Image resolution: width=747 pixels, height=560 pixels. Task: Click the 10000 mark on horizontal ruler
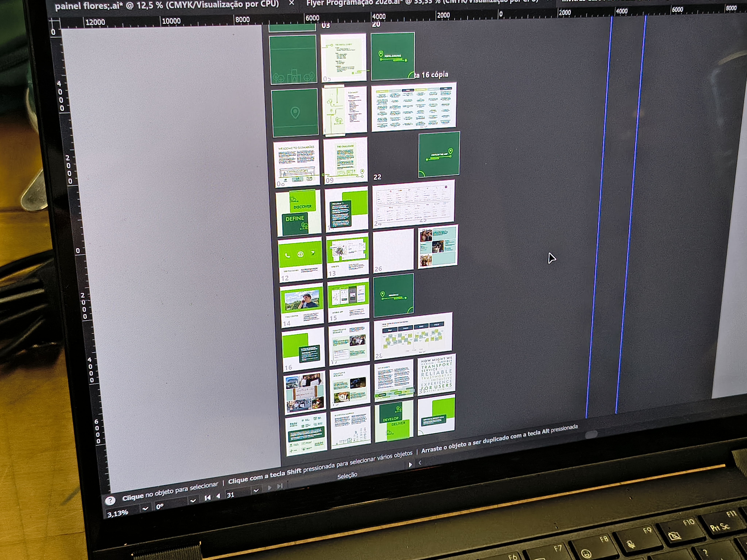[x=171, y=21]
